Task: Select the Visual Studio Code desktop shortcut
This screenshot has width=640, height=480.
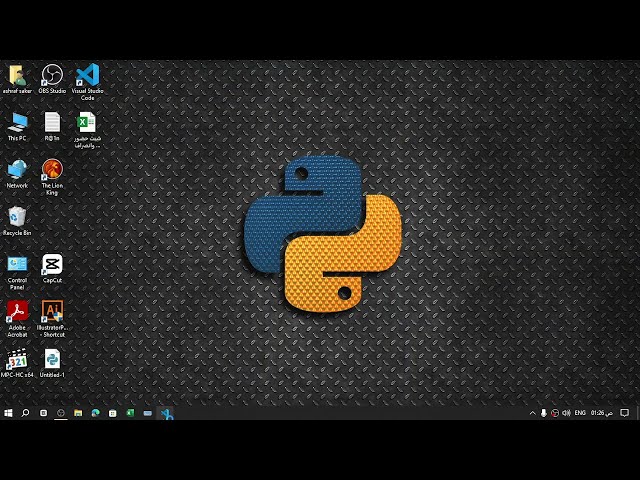Action: coord(87,82)
